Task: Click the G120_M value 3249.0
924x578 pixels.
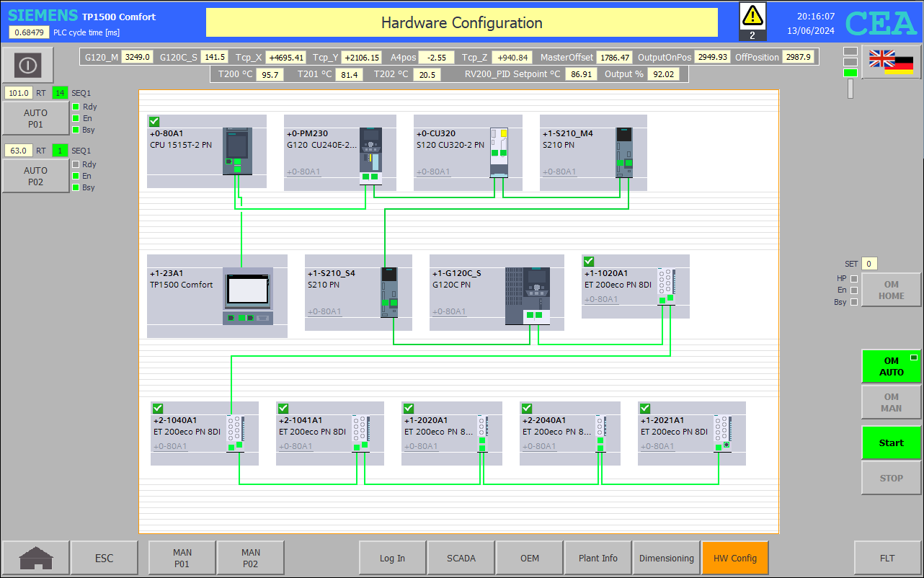Action: 137,57
